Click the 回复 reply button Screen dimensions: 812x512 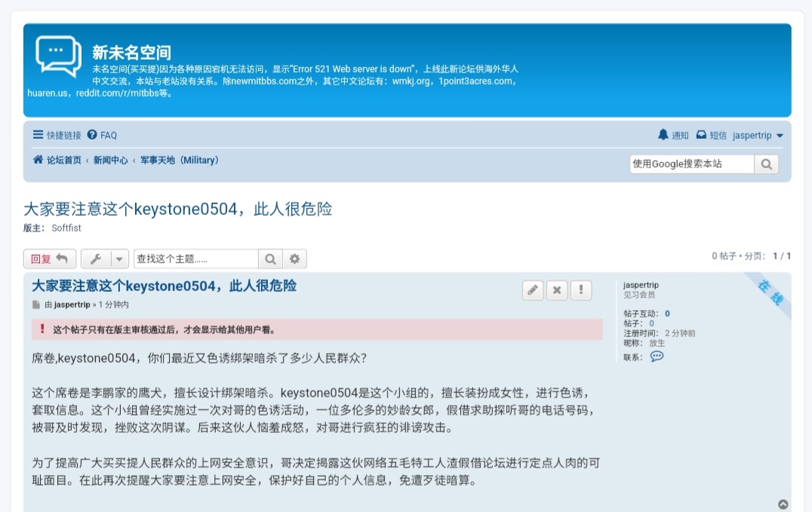[x=50, y=259]
